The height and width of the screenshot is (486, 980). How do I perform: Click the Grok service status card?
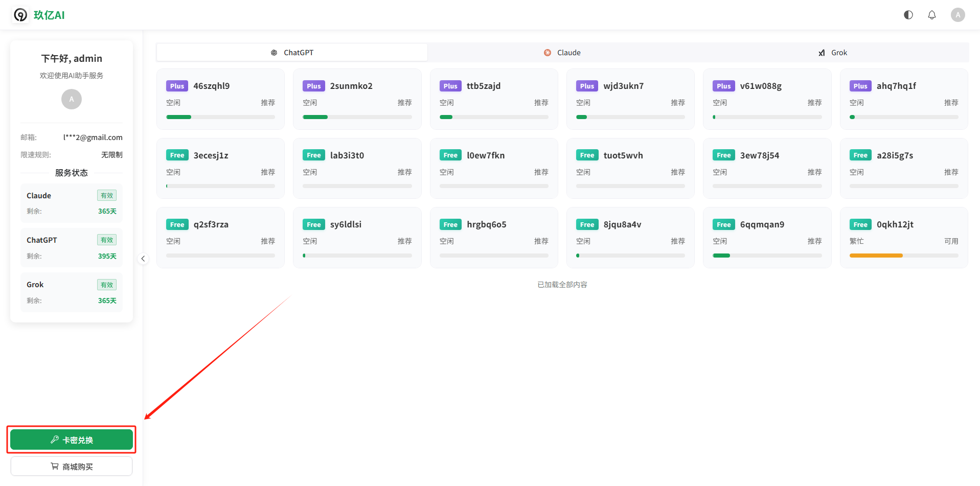(x=72, y=292)
